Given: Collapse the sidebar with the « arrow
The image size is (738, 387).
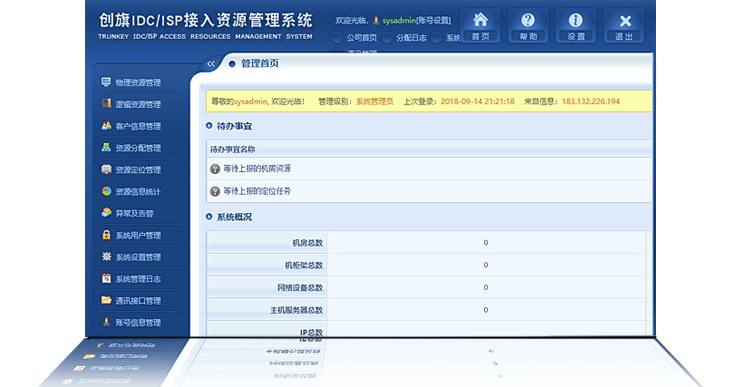Looking at the screenshot, I should coord(210,64).
